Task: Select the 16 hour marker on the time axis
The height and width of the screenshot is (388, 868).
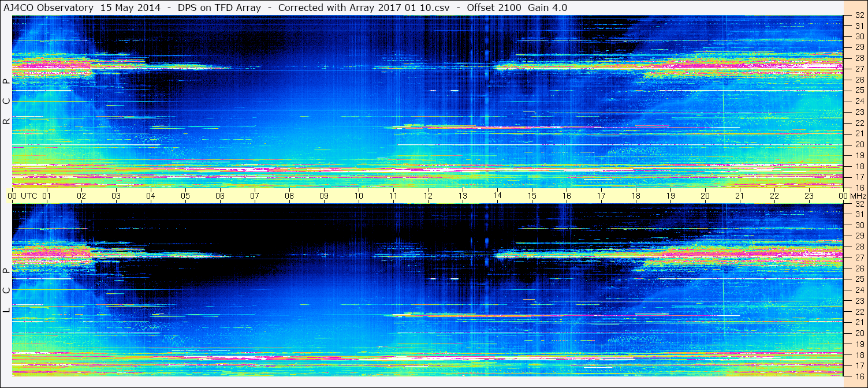Action: click(x=567, y=196)
